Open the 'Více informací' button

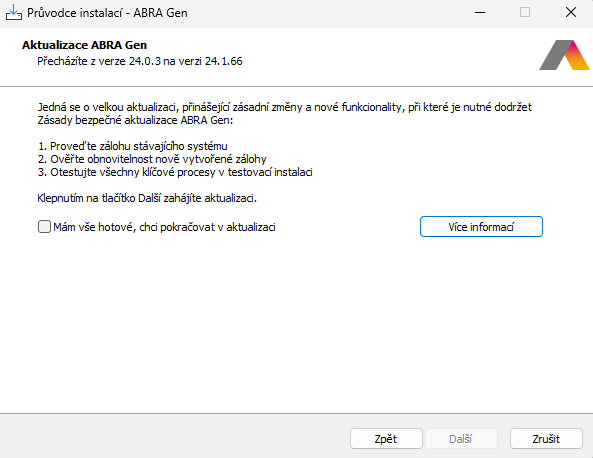481,227
